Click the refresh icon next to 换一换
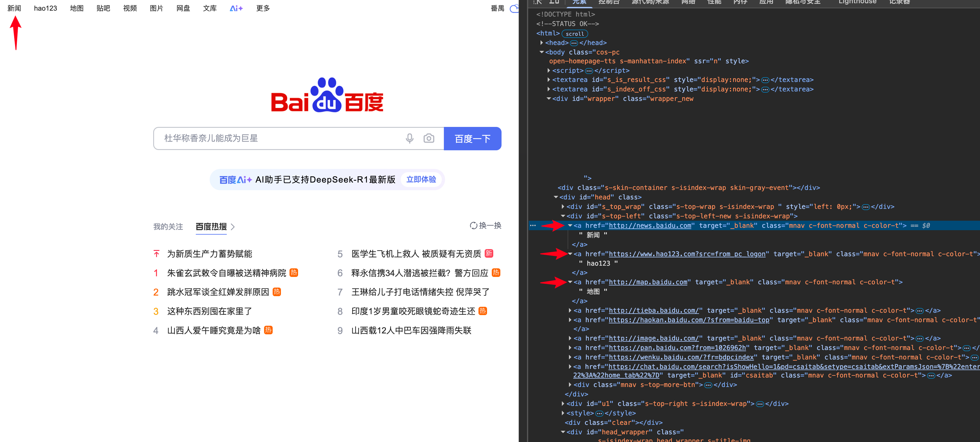The height and width of the screenshot is (442, 980). pos(473,226)
